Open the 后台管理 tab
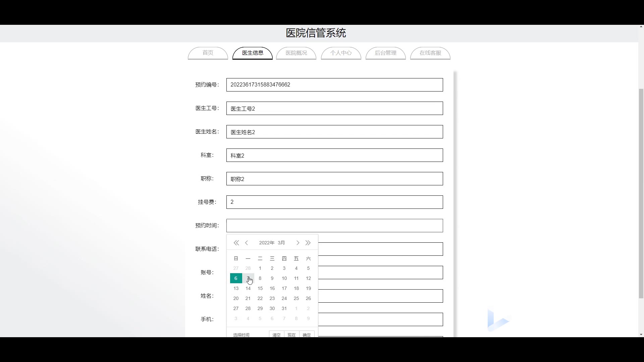This screenshot has height=362, width=644. 385,53
